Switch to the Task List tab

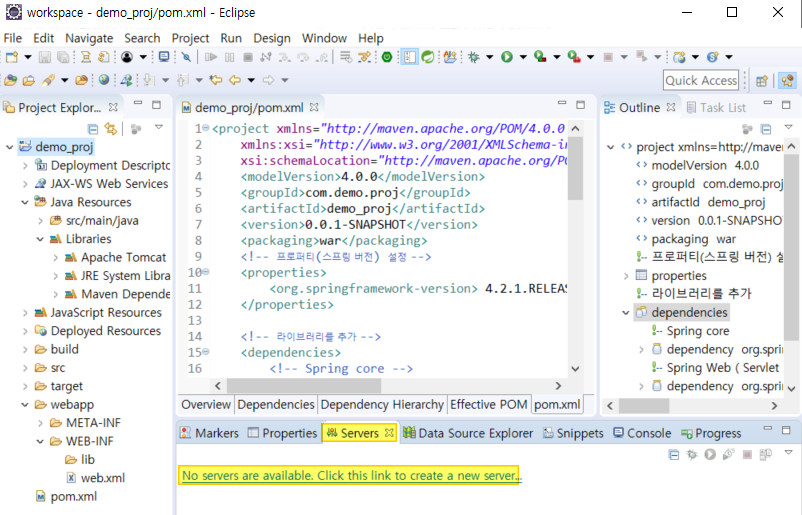coord(717,108)
